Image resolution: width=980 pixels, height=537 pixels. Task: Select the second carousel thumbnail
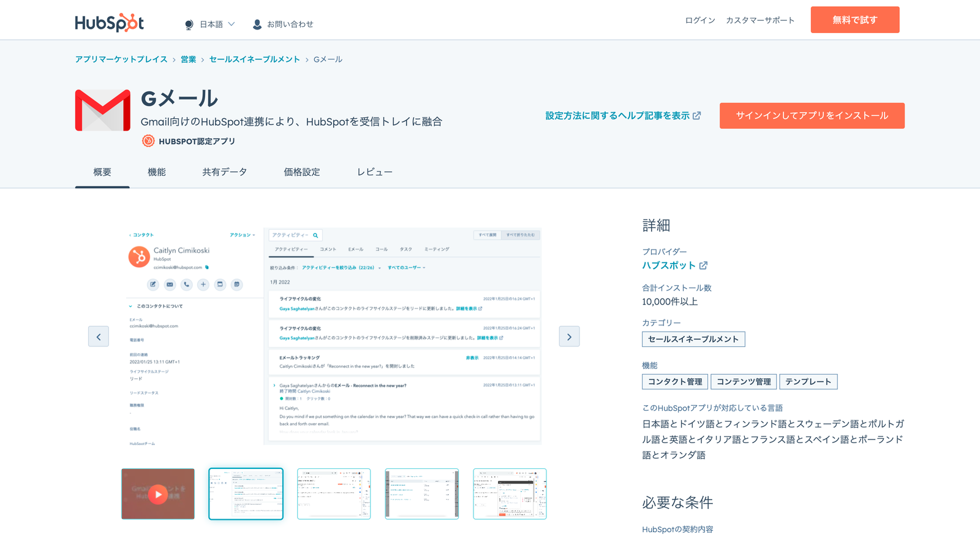(246, 494)
